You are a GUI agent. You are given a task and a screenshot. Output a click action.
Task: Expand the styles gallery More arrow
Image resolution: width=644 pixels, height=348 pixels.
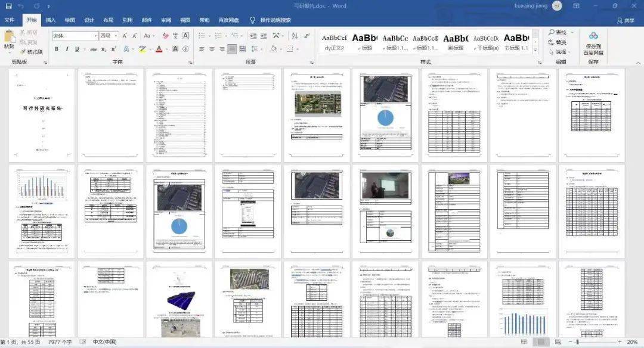click(535, 49)
